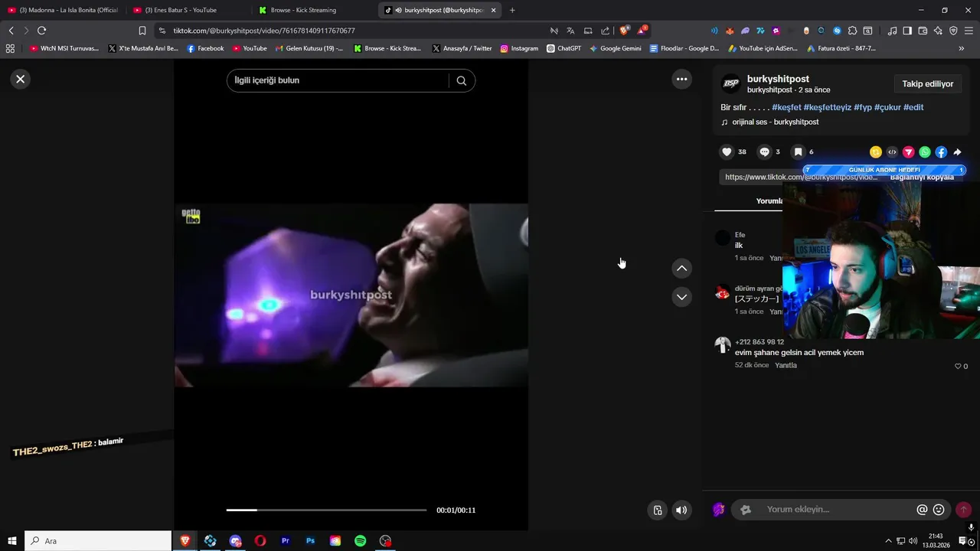
Task: Open Photoshop from the taskbar
Action: (x=310, y=541)
